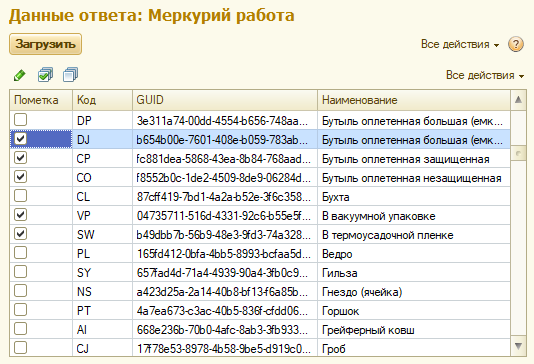Click the GUID cell in the SW row
534x364 pixels.
(225, 235)
